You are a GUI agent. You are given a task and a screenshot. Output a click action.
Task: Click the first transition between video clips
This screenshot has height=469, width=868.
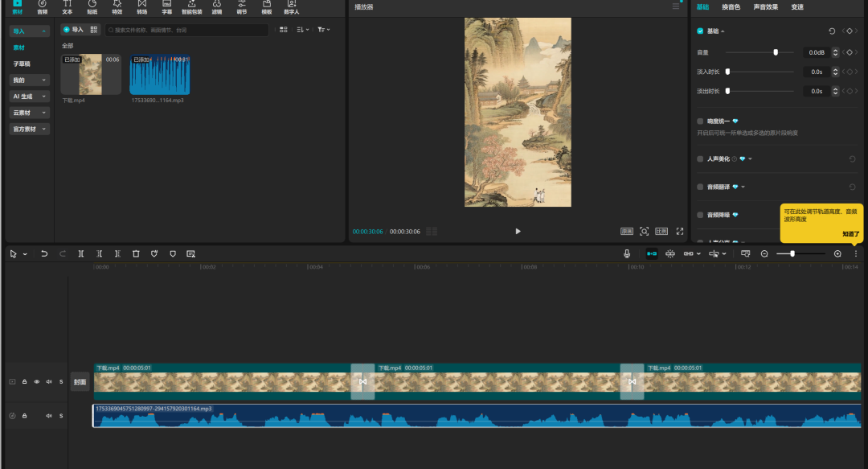[x=362, y=381]
